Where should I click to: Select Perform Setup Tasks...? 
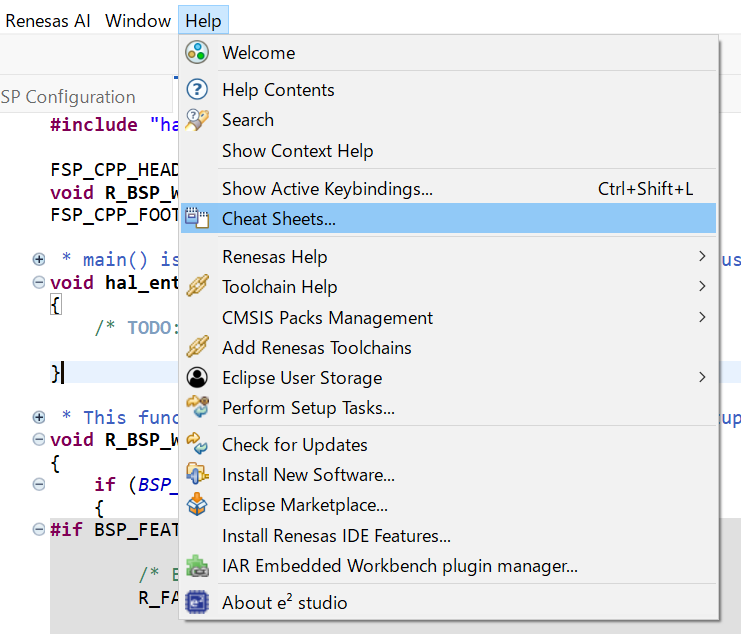pos(448,408)
